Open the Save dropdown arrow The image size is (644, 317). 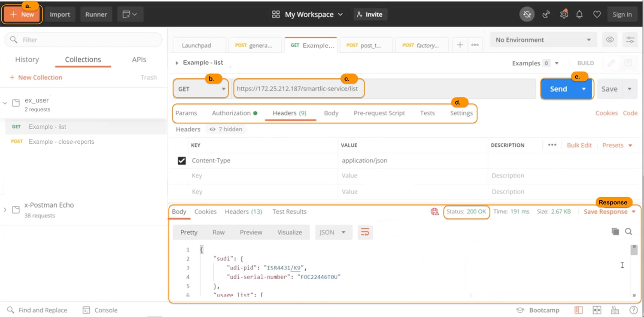coord(629,89)
